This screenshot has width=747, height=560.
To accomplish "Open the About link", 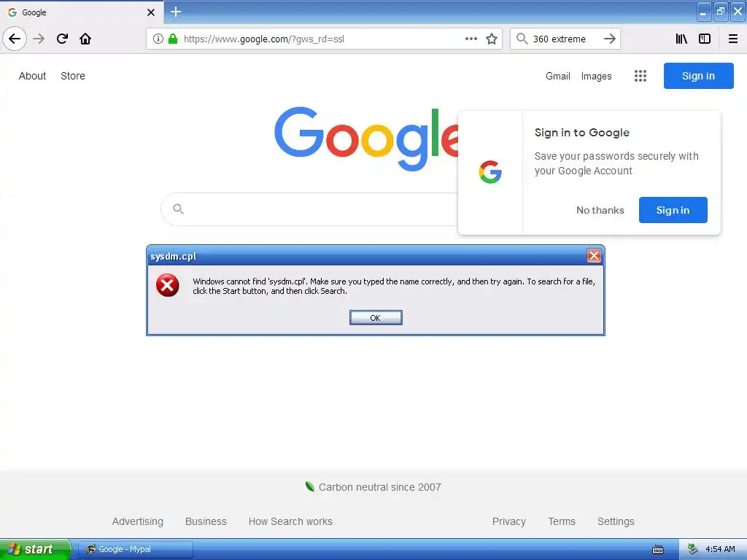I will click(x=32, y=76).
